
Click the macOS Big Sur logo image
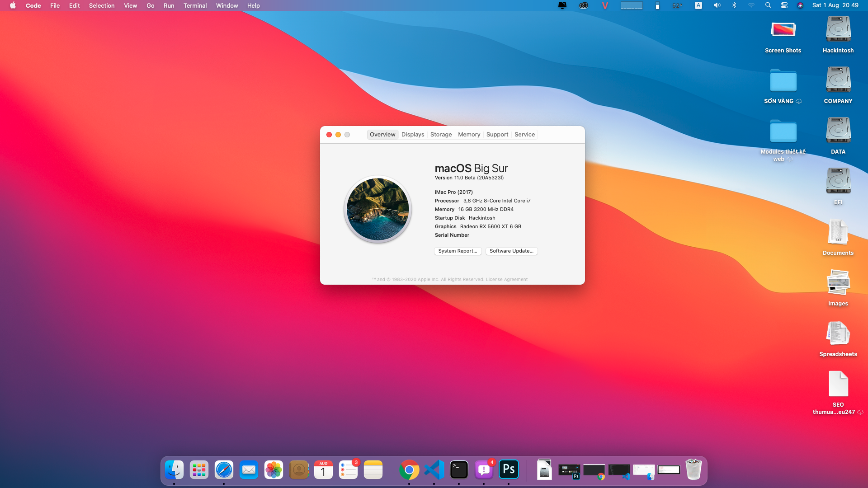click(x=378, y=209)
